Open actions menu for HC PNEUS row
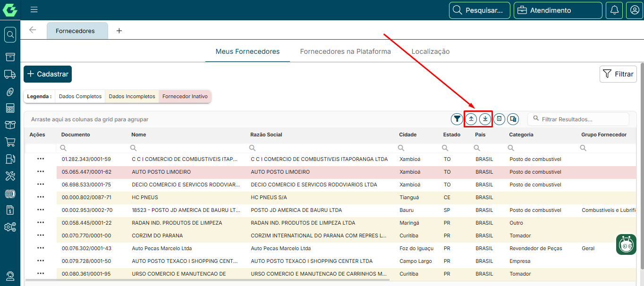644x286 pixels. pyautogui.click(x=41, y=197)
